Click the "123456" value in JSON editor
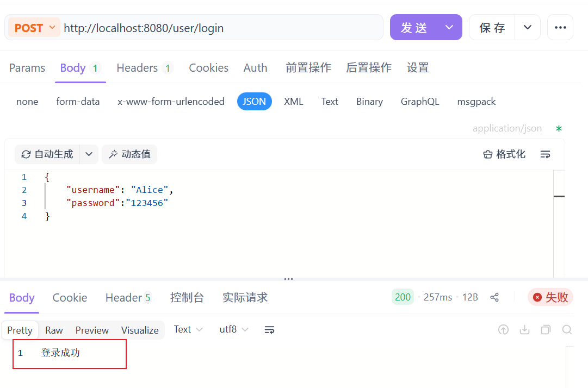 click(147, 203)
